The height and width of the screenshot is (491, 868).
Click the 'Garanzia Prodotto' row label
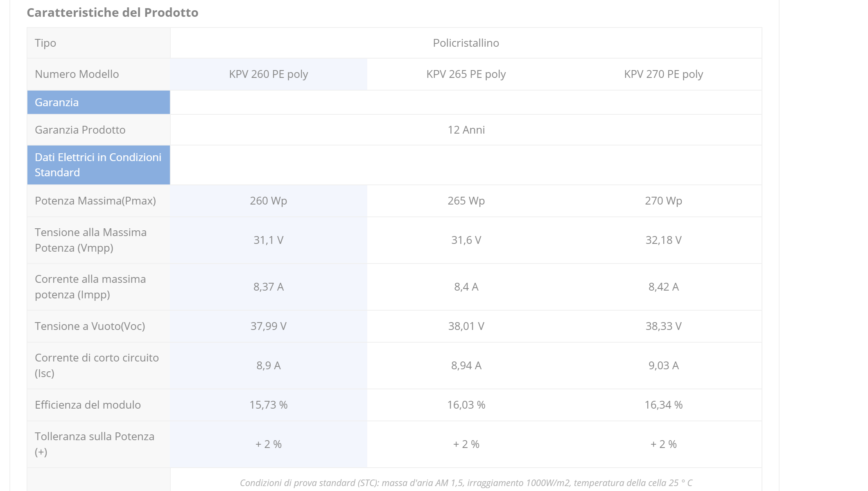[80, 130]
